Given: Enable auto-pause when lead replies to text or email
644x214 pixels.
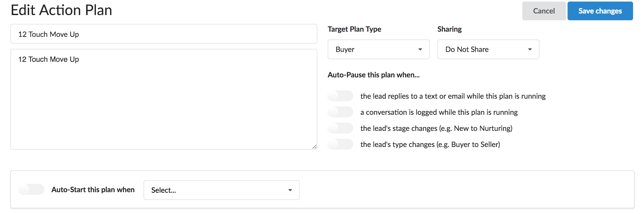Looking at the screenshot, I should 340,96.
